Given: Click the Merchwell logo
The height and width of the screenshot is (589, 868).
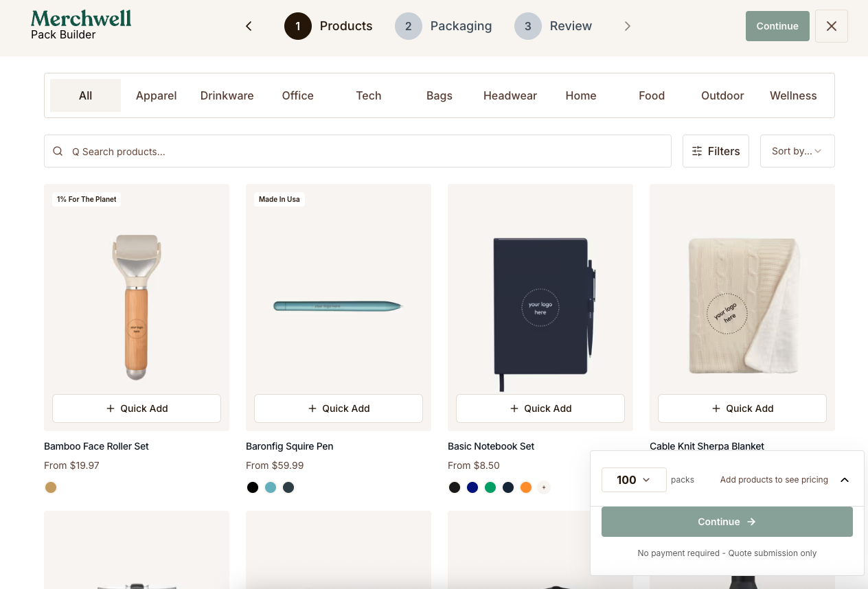Looking at the screenshot, I should [81, 19].
